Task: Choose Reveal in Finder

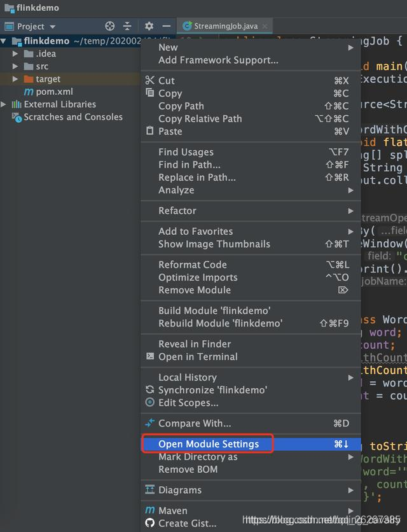Action: pos(251,344)
